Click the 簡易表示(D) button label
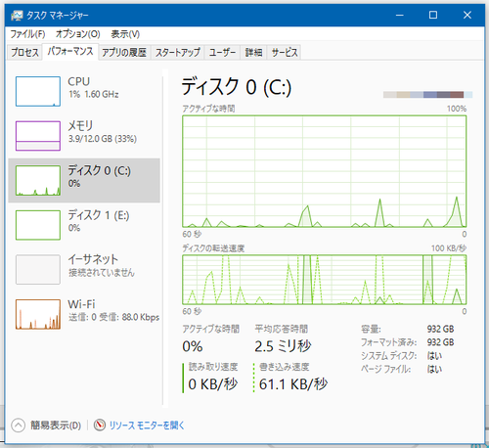The width and height of the screenshot is (489, 448). (56, 426)
